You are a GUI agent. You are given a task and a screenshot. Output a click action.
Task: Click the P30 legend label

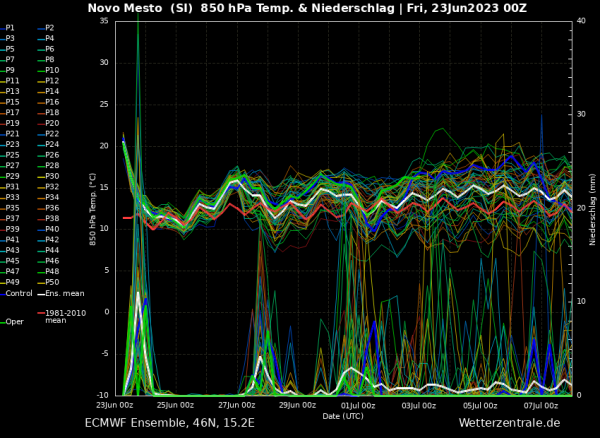(52, 176)
